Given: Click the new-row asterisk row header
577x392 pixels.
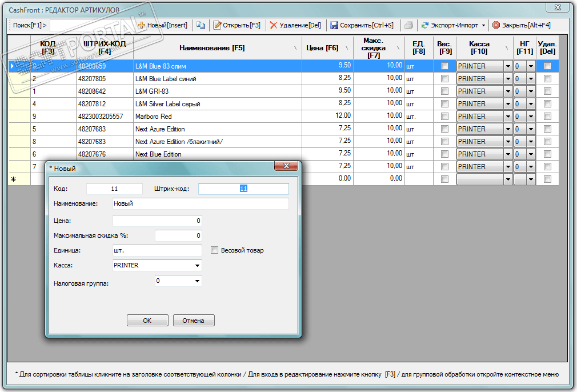Looking at the screenshot, I should pyautogui.click(x=19, y=179).
